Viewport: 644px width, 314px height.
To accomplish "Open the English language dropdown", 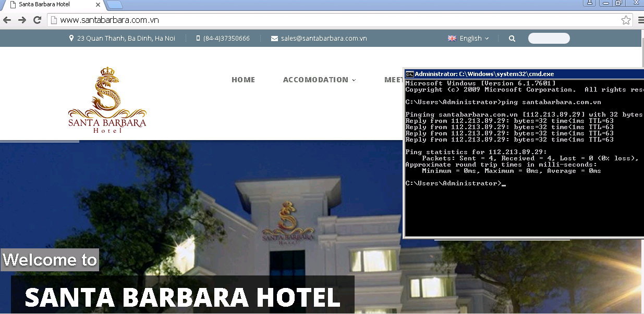I will pos(469,39).
